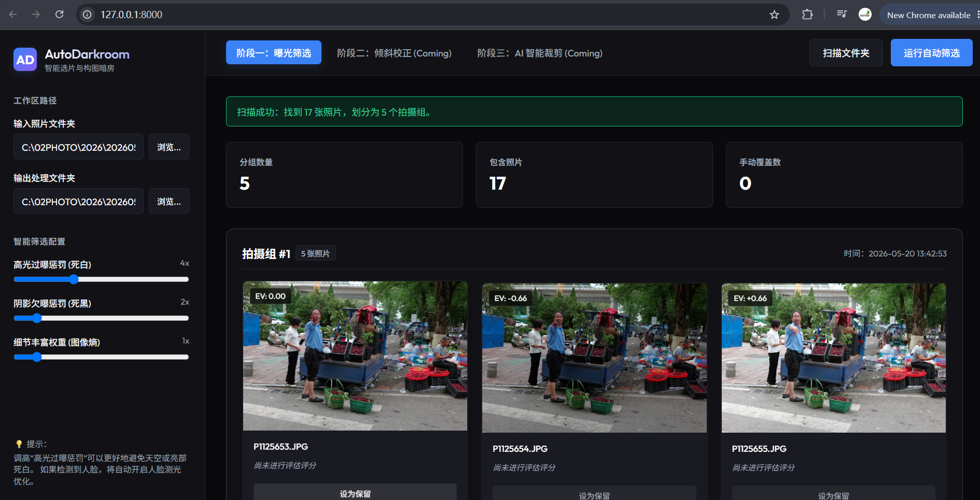Open the Chrome extensions puzzle icon
The width and height of the screenshot is (980, 500).
[807, 15]
